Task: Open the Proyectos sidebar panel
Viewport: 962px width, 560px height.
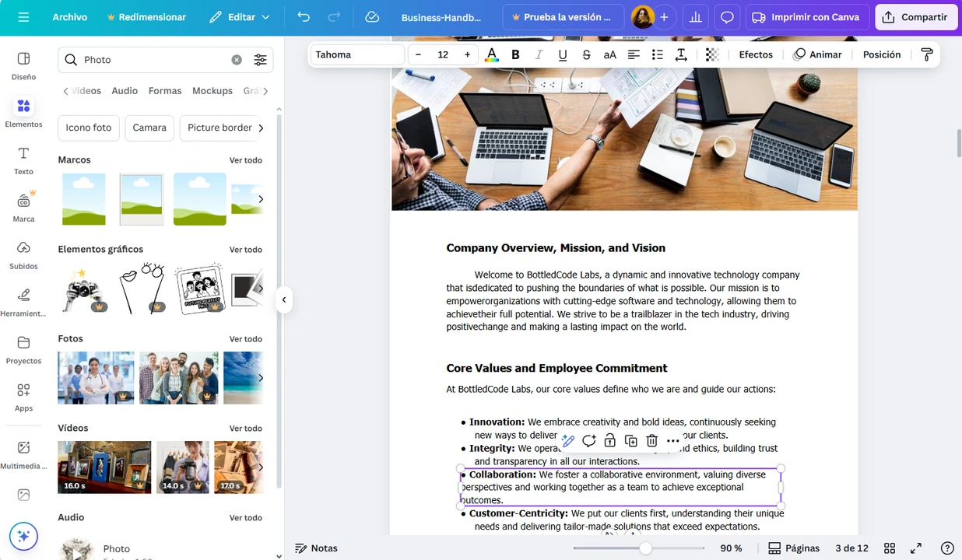Action: (x=23, y=350)
